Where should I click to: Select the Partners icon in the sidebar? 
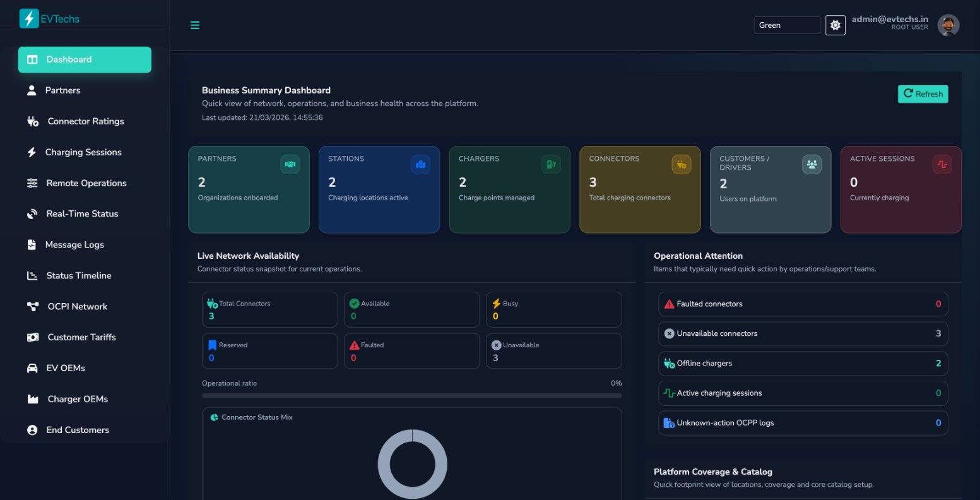pos(32,90)
